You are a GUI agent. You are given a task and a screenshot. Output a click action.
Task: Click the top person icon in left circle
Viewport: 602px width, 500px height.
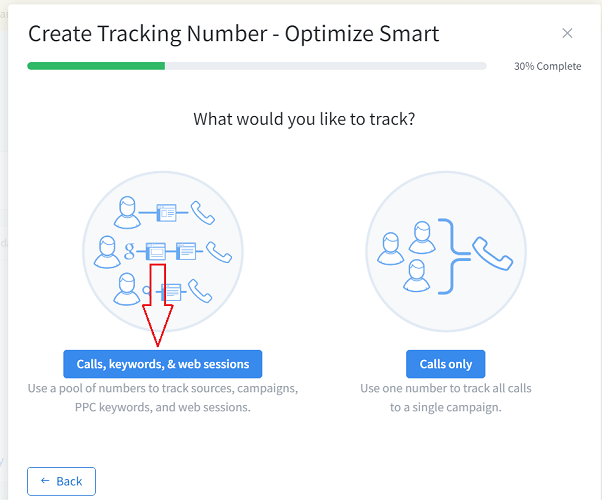click(126, 211)
